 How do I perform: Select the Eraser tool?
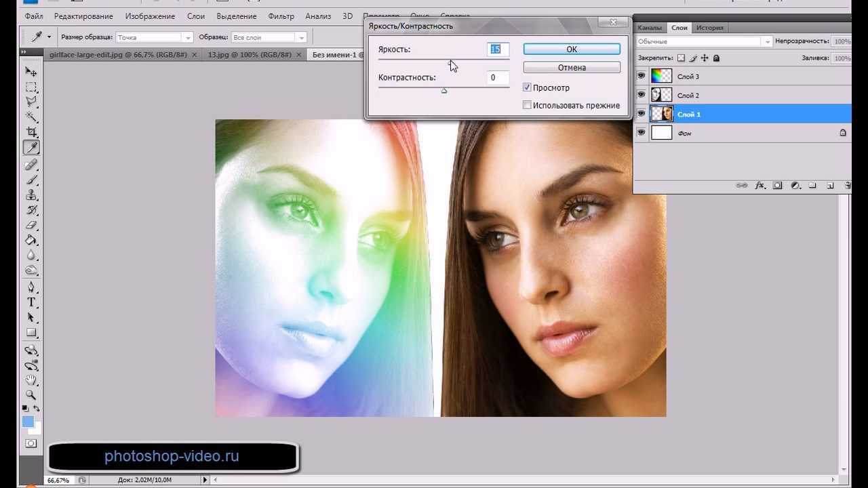coord(31,225)
